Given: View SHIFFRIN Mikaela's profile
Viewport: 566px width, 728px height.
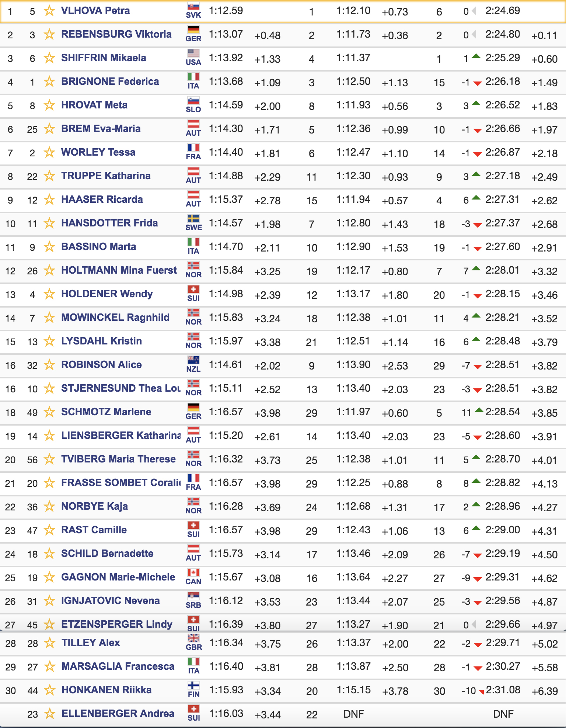Looking at the screenshot, I should (x=104, y=58).
